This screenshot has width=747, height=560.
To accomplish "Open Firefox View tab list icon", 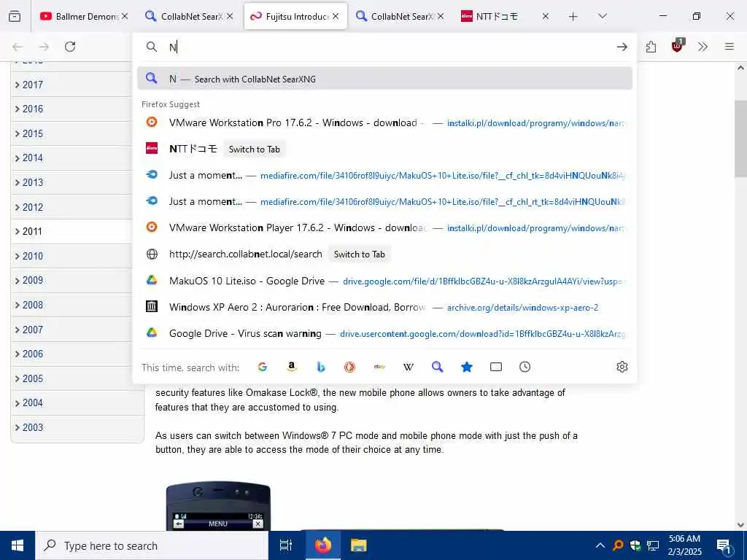I will click(x=15, y=16).
